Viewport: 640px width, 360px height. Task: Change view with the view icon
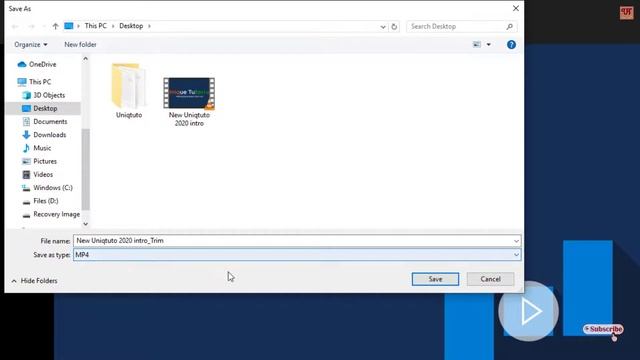pyautogui.click(x=477, y=44)
